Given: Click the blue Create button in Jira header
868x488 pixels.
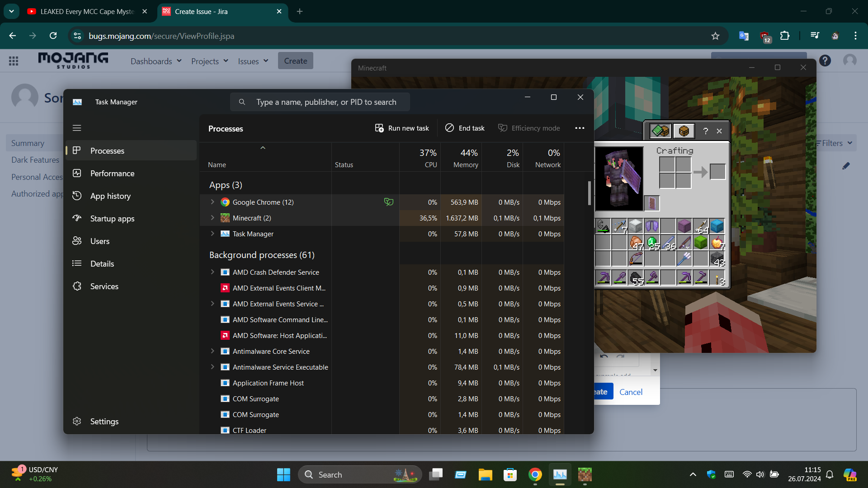Looking at the screenshot, I should coord(295,61).
